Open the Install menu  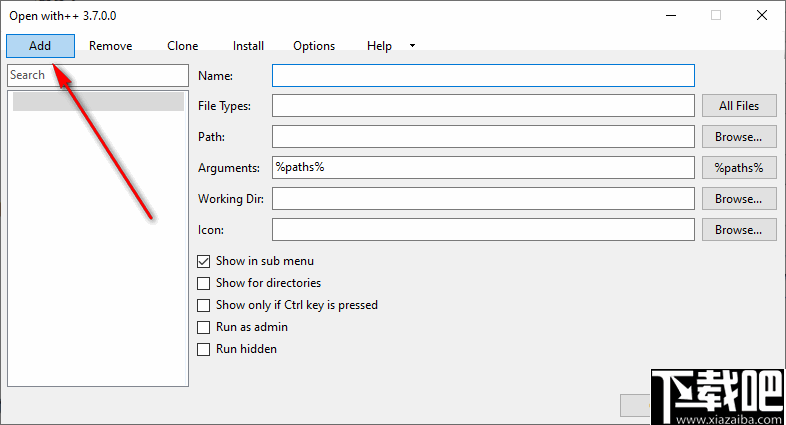coord(248,46)
